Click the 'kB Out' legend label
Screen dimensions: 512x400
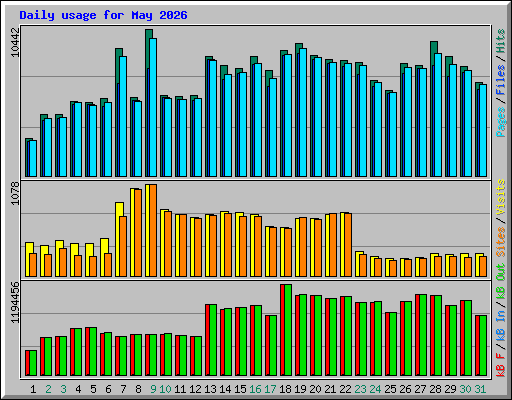[501, 281]
